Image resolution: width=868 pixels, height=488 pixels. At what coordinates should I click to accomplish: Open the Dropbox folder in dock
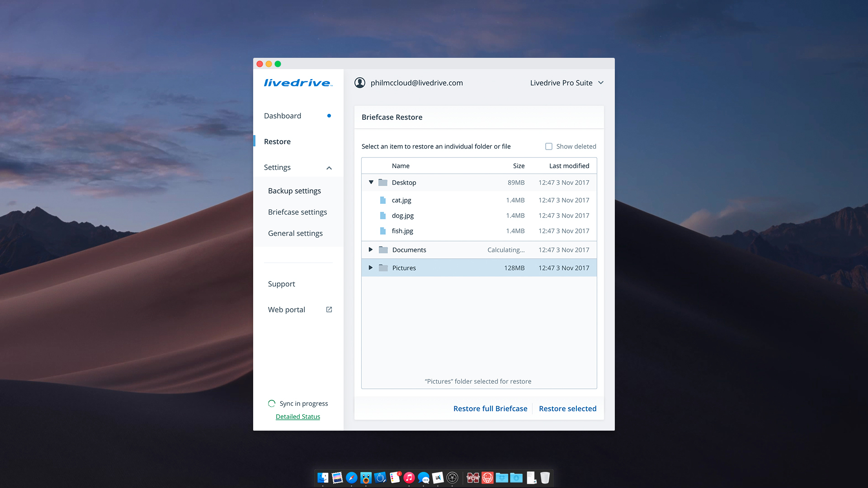pyautogui.click(x=502, y=478)
